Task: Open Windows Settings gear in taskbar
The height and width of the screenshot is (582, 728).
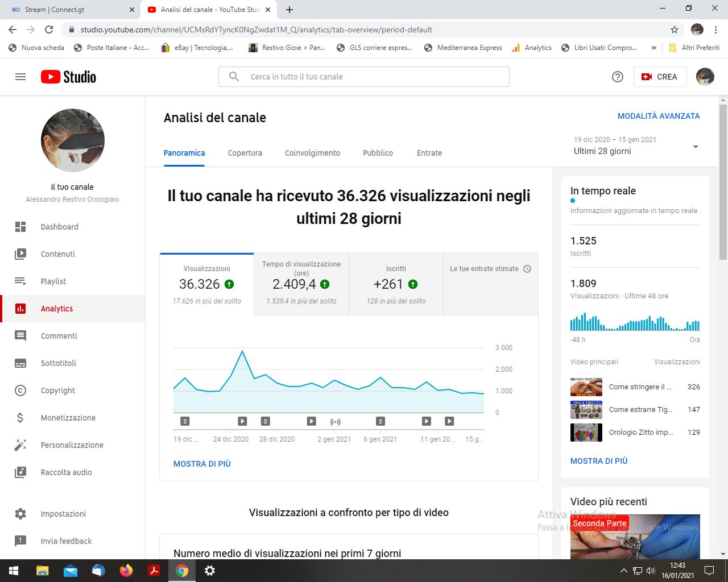Action: (x=210, y=571)
